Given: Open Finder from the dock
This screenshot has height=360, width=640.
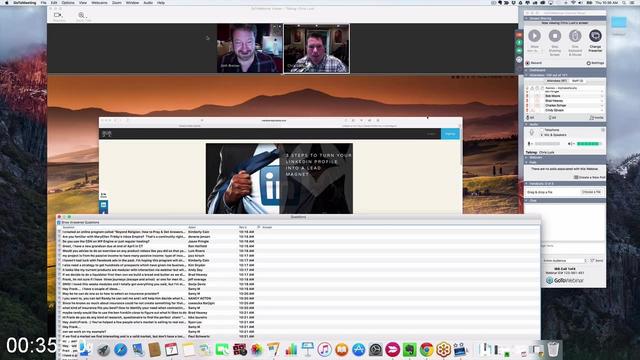Looking at the screenshot, I should click(x=86, y=349).
